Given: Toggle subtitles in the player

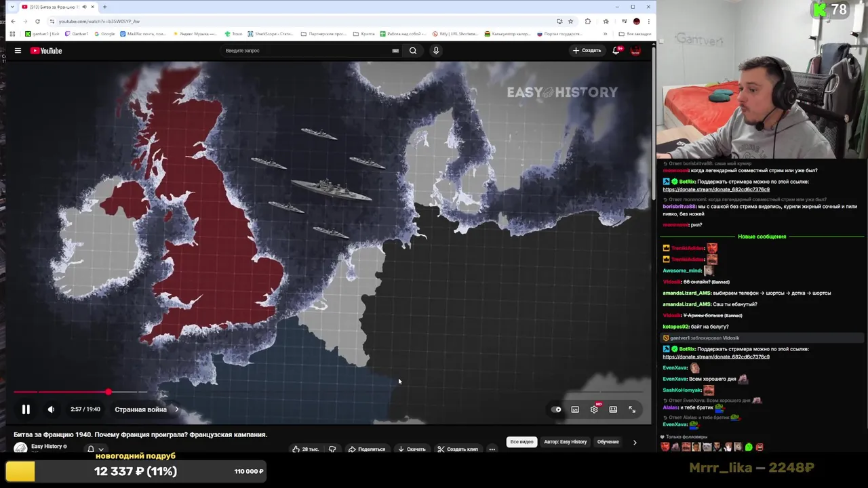Looking at the screenshot, I should [x=575, y=409].
